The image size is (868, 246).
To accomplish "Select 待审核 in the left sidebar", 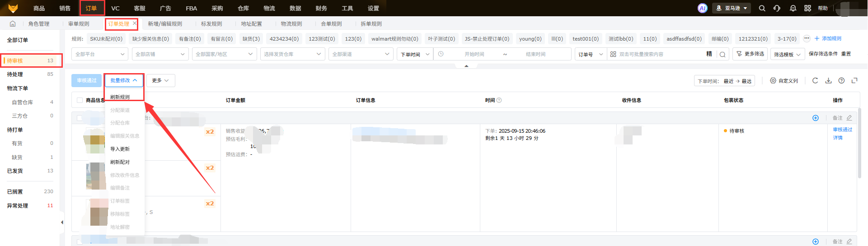I will point(30,60).
